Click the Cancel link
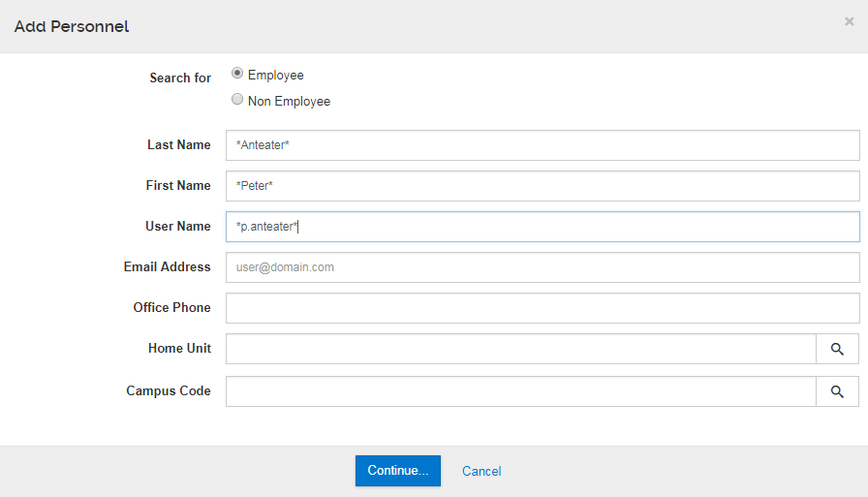 pyautogui.click(x=481, y=471)
